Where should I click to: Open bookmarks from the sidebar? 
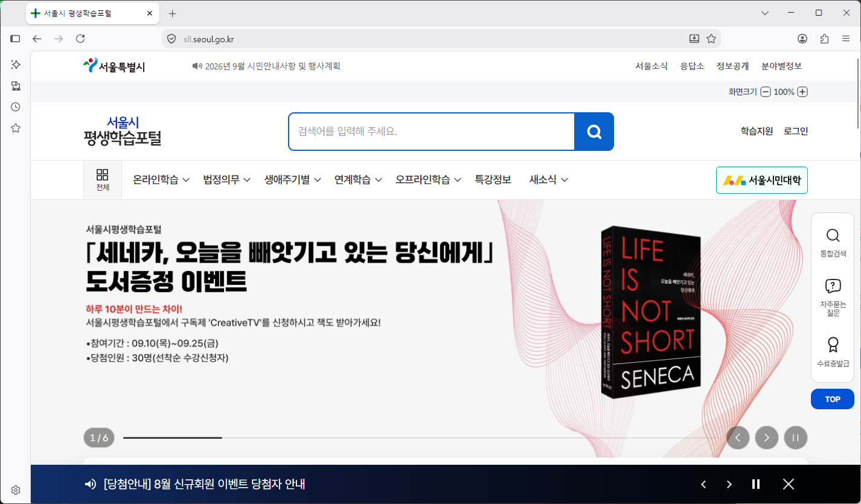(16, 128)
